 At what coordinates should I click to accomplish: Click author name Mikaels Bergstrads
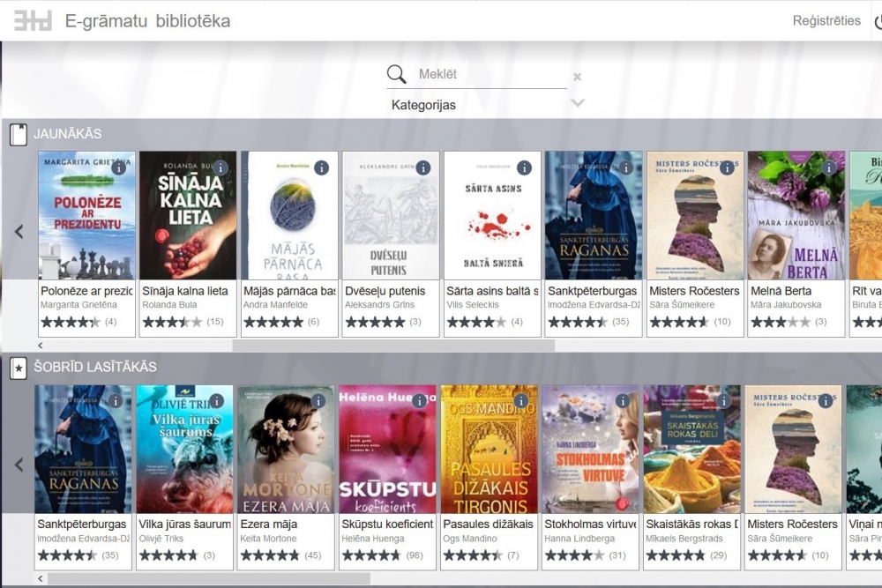(x=684, y=539)
